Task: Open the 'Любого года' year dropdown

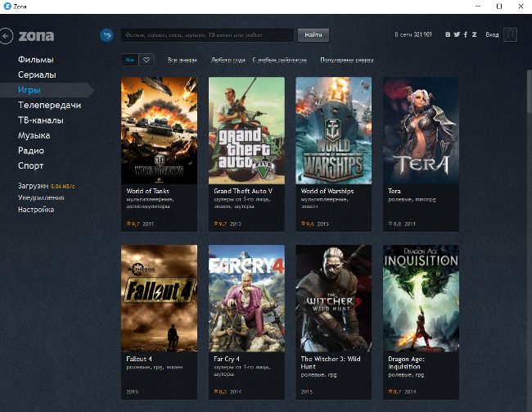Action: pyautogui.click(x=228, y=60)
